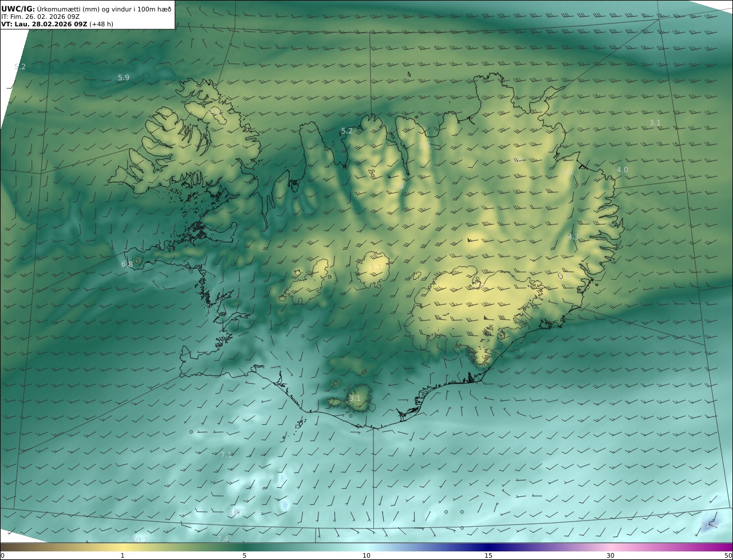Image resolution: width=733 pixels, height=560 pixels.
Task: Select the 6.8 value label
Action: (127, 264)
